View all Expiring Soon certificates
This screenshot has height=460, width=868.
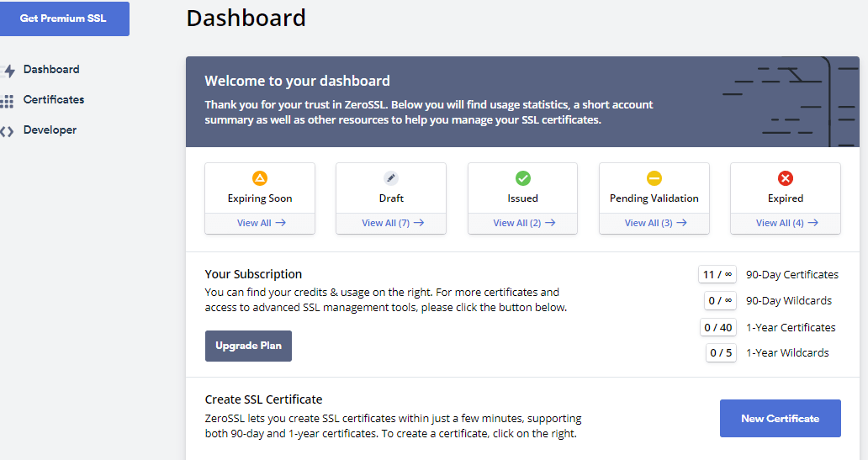(262, 223)
